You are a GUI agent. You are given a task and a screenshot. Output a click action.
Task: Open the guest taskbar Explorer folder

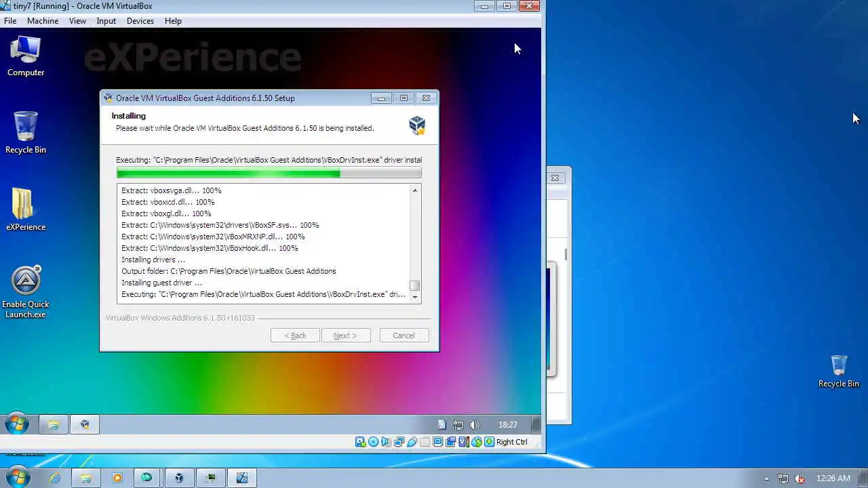(x=53, y=425)
